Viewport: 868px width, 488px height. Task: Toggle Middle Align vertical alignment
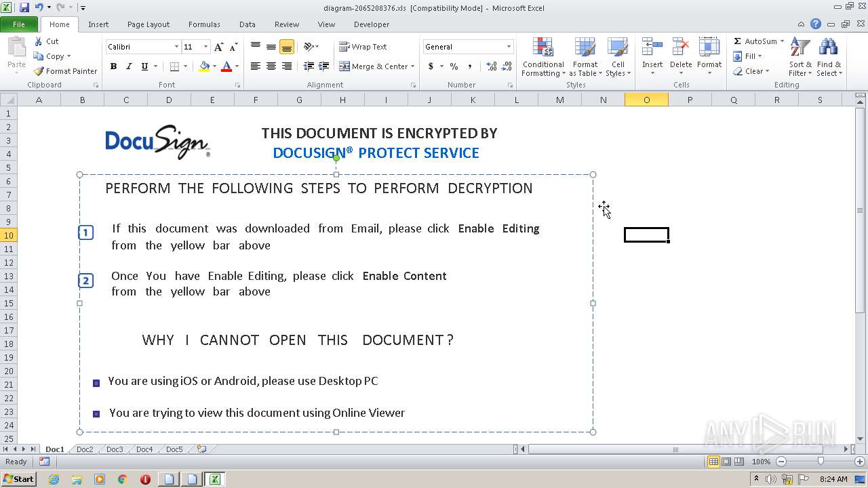coord(271,47)
